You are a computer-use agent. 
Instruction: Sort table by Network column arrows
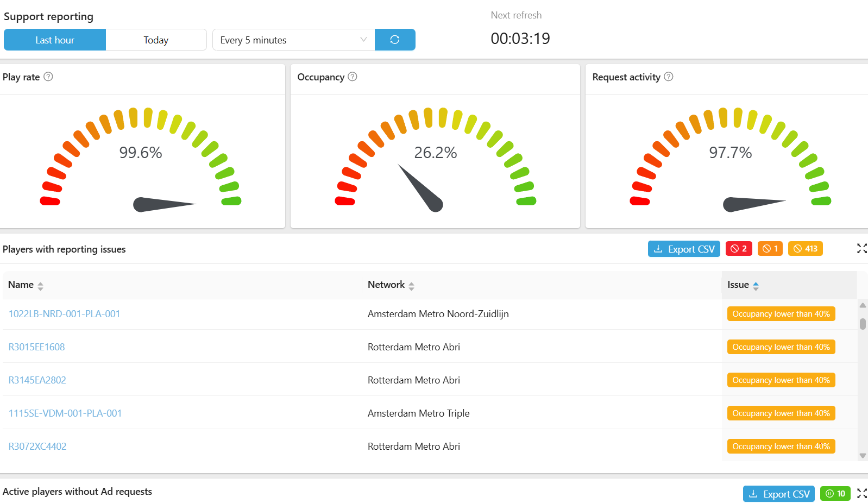pos(411,286)
